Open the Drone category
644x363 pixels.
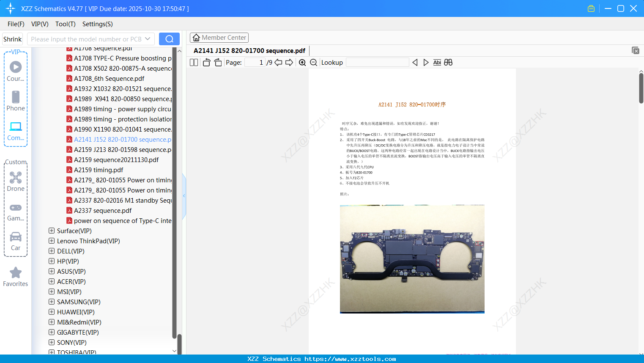pos(16,181)
